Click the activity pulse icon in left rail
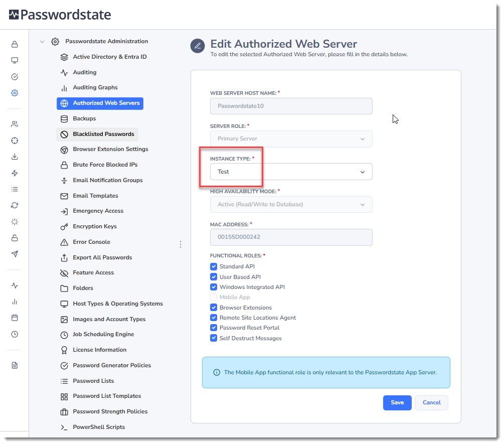 [15, 285]
